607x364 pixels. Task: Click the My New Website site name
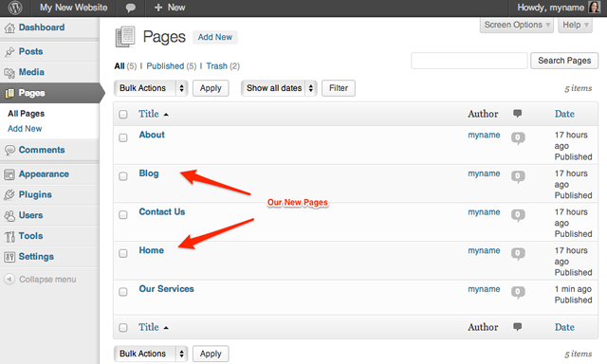(x=74, y=8)
